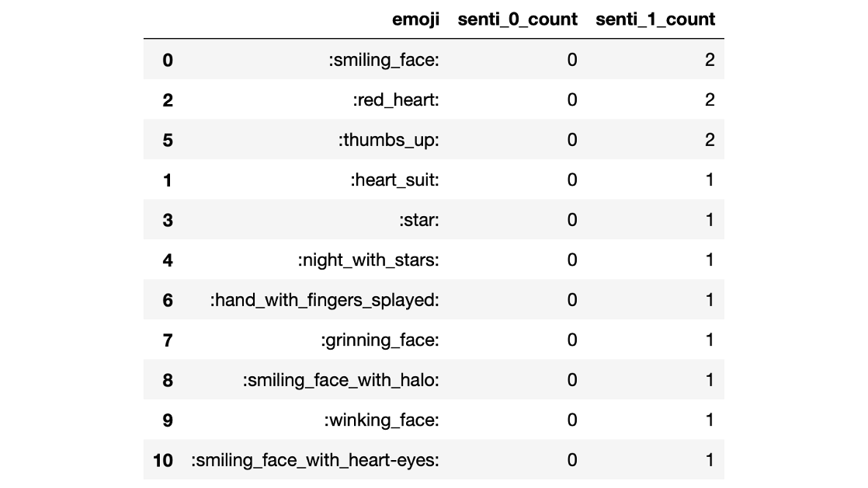Click the senti_1_count column header

pos(654,19)
